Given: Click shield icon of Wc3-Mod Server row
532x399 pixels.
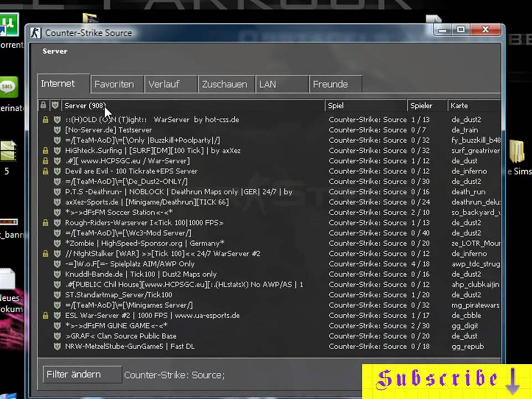Looking at the screenshot, I should (x=57, y=233).
